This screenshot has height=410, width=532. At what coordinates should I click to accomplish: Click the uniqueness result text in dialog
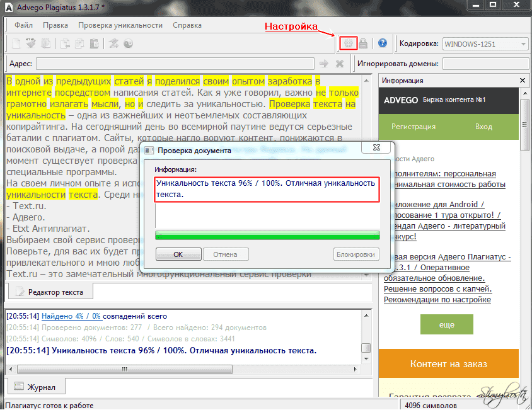tap(265, 188)
